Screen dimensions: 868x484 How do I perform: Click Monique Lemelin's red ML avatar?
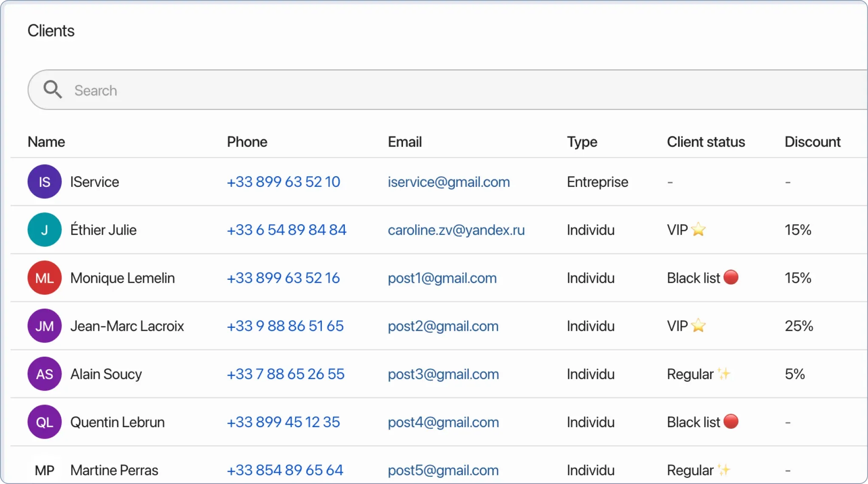coord(44,278)
